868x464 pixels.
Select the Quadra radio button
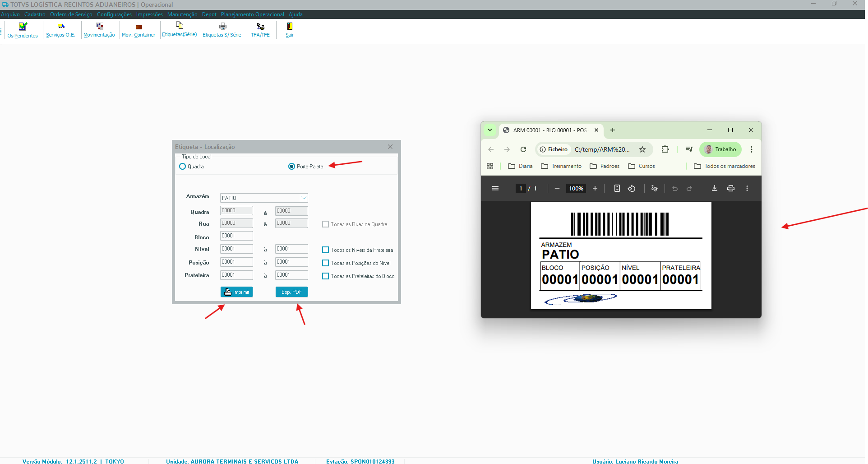(183, 167)
